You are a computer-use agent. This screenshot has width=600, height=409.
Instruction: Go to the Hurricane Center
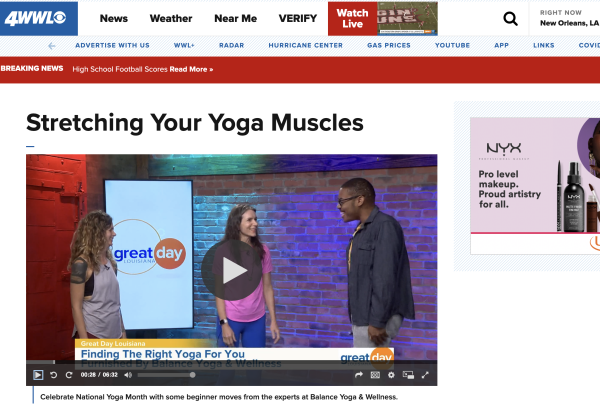coord(306,45)
